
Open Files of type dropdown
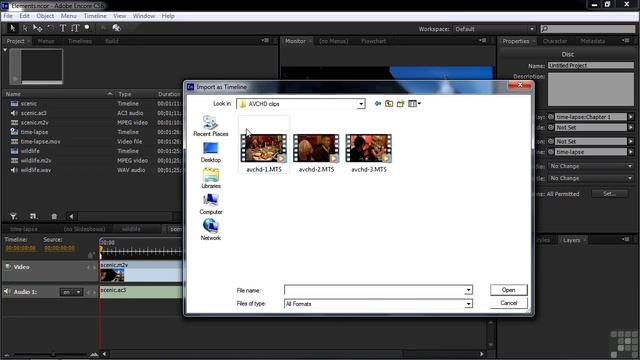[x=469, y=304]
